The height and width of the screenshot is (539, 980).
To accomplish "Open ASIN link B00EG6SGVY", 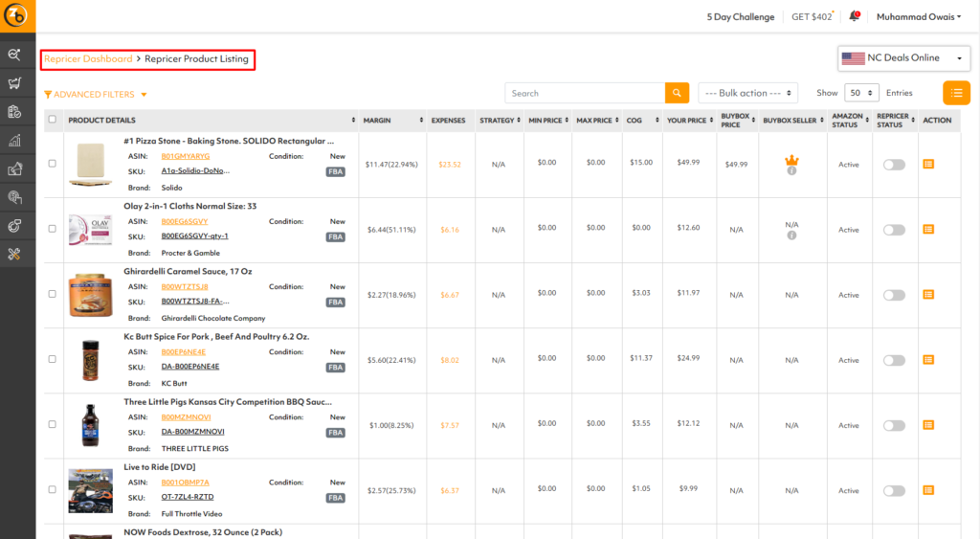I will tap(185, 221).
